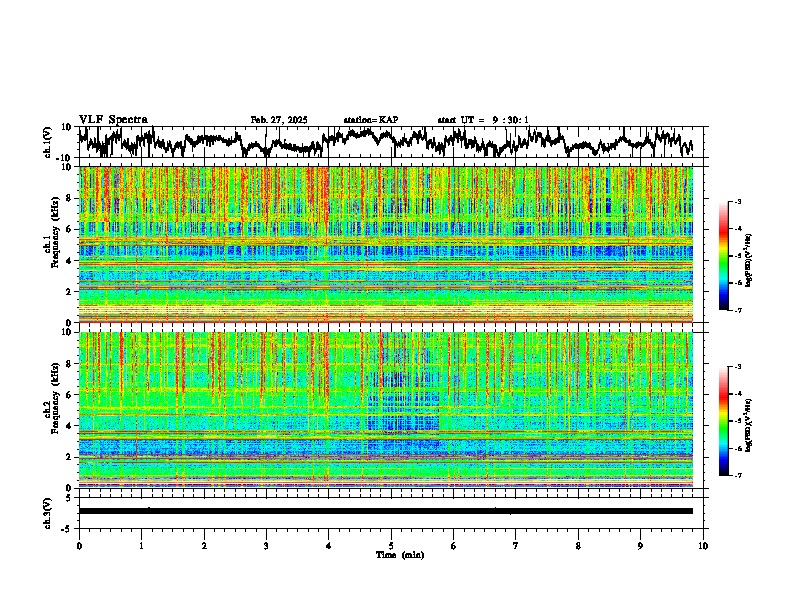This screenshot has width=792, height=612.
Task: Click time axis tick label "1"
Action: pos(141,546)
